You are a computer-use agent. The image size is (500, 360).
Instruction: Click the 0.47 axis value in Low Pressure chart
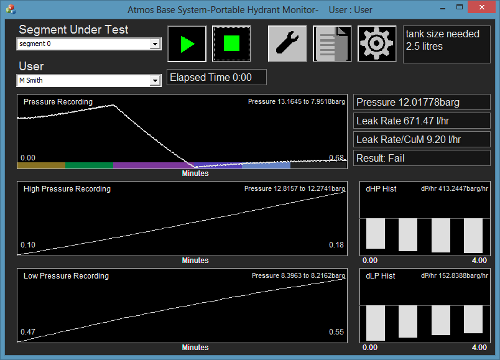[28, 332]
